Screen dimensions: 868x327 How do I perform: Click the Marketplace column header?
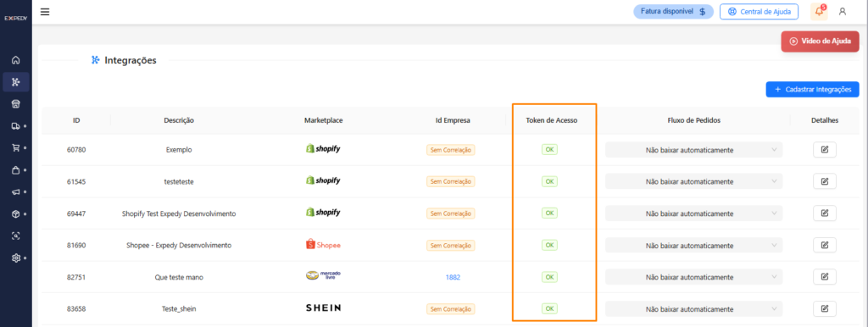click(323, 120)
